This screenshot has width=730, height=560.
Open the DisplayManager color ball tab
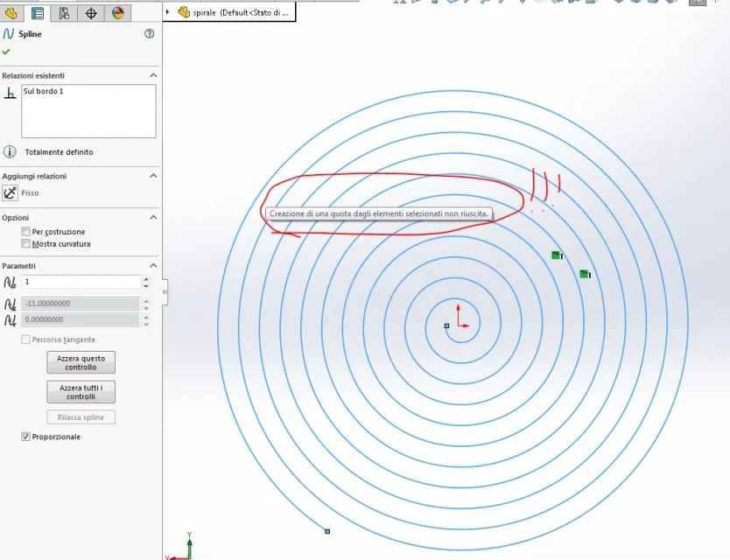(118, 13)
